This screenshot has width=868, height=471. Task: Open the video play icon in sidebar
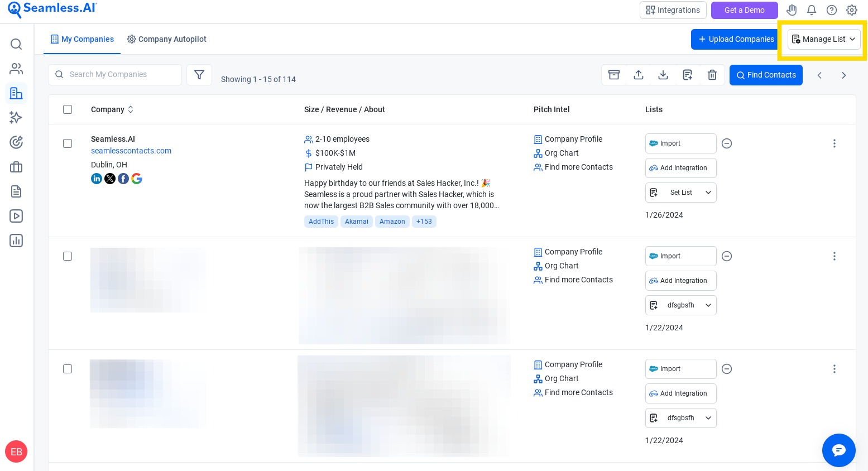point(16,216)
